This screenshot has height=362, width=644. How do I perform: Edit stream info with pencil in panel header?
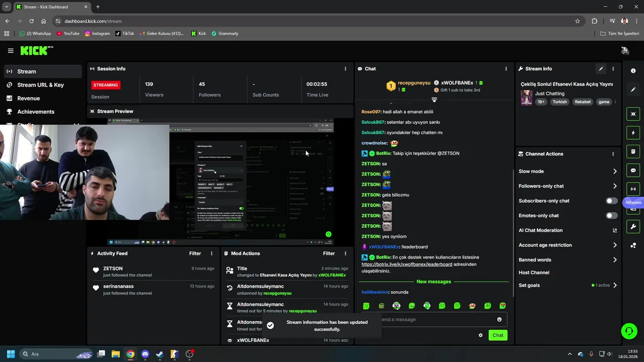601,69
